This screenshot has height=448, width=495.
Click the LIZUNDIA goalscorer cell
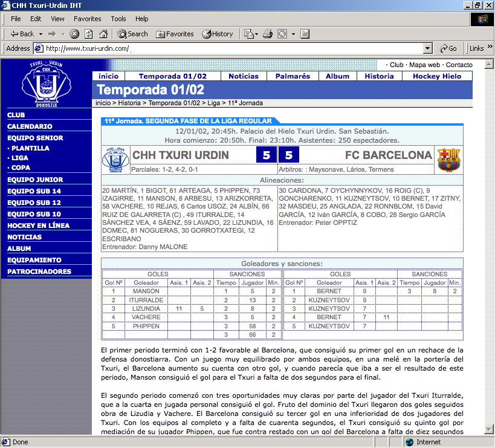[146, 308]
